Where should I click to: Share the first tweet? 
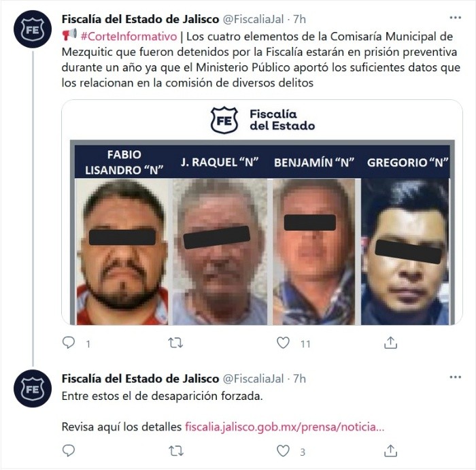(x=390, y=343)
